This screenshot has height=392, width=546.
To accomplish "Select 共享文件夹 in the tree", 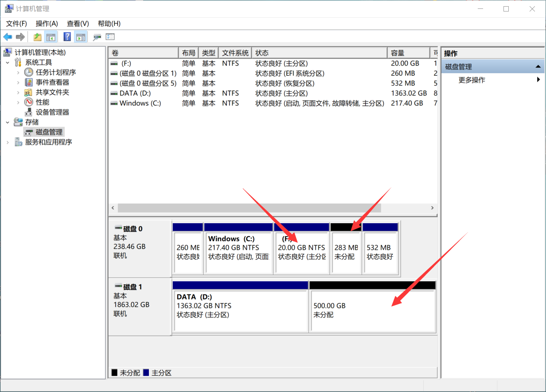I will point(52,92).
